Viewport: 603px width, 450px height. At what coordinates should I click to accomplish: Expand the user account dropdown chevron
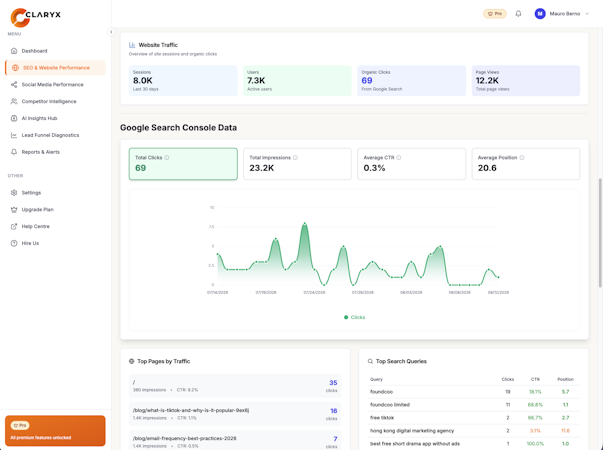587,14
